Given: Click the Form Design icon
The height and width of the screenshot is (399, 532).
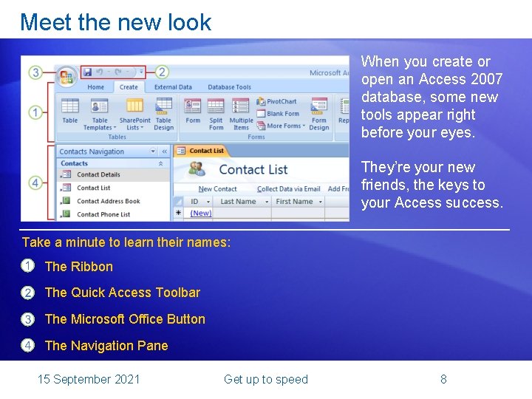Looking at the screenshot, I should 319,115.
